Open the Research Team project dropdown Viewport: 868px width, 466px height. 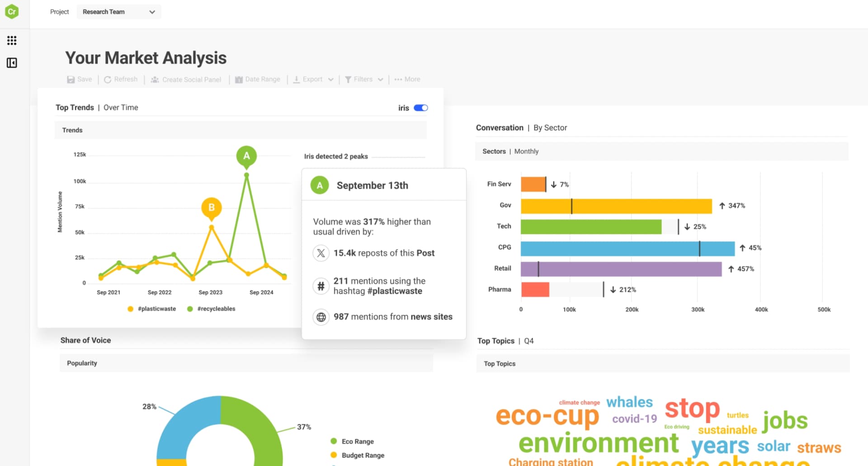[119, 12]
